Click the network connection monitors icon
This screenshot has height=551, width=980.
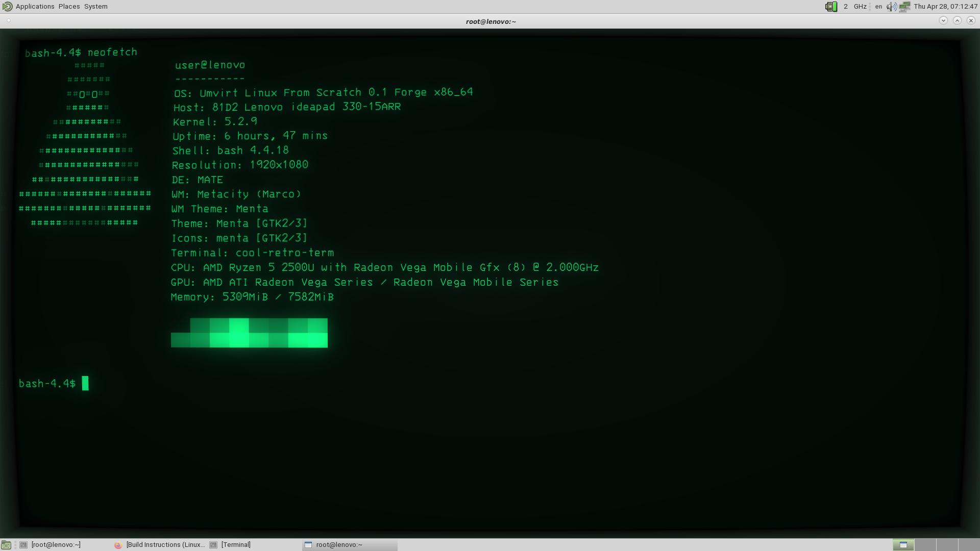(904, 7)
